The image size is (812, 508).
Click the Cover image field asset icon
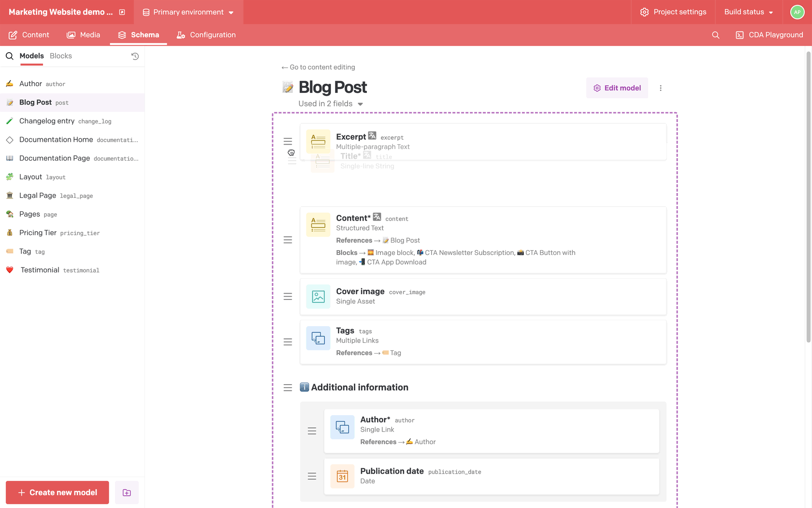point(318,297)
